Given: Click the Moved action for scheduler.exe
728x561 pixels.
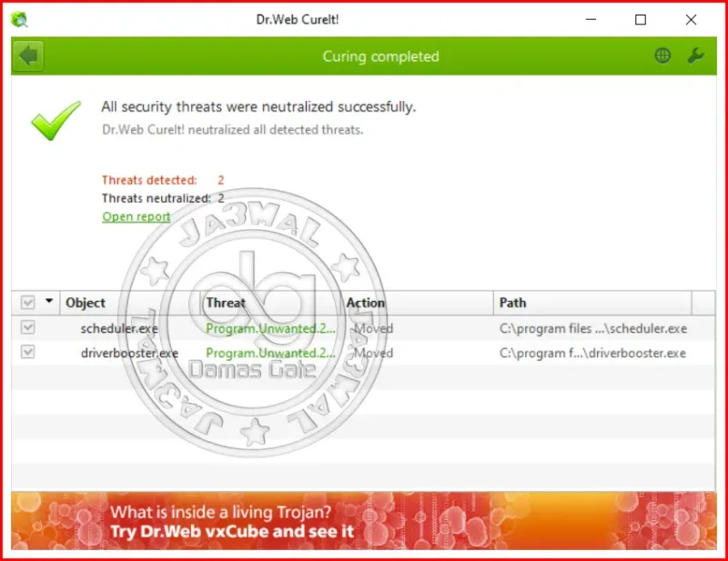Looking at the screenshot, I should (x=374, y=328).
